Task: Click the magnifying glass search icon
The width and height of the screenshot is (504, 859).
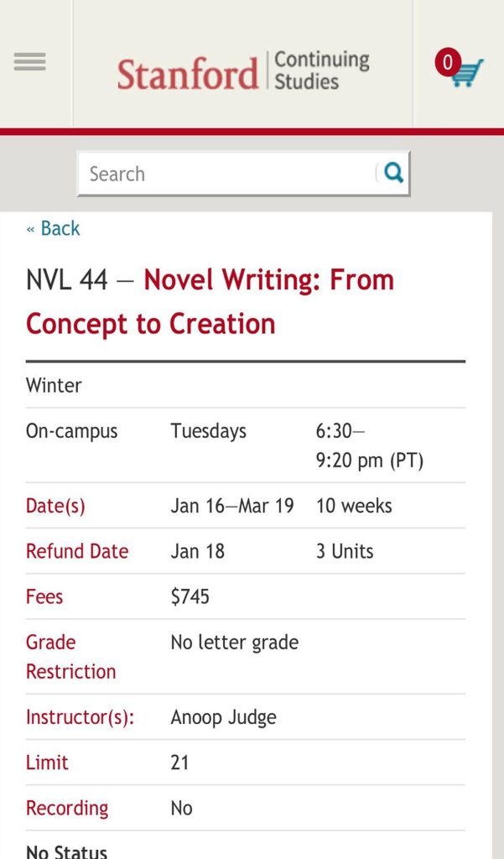Action: 393,173
